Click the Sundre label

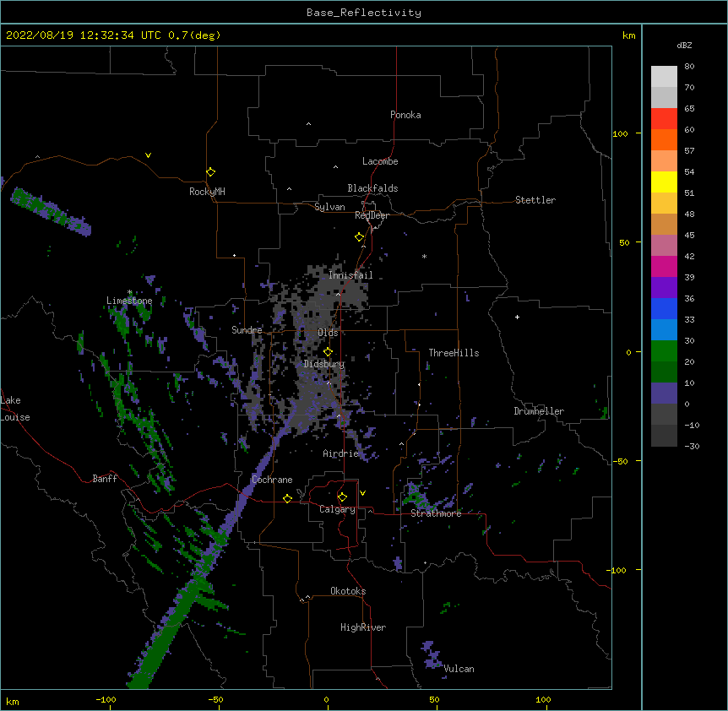(x=247, y=330)
